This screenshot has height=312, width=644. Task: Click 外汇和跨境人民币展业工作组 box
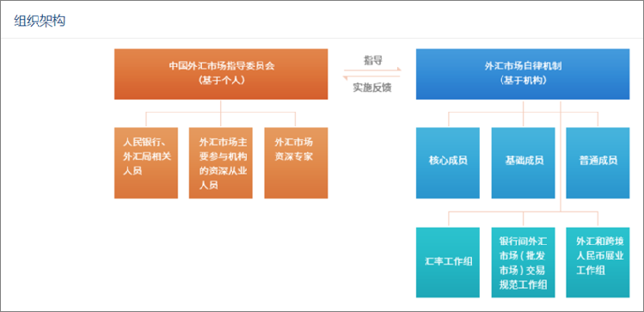click(x=598, y=262)
